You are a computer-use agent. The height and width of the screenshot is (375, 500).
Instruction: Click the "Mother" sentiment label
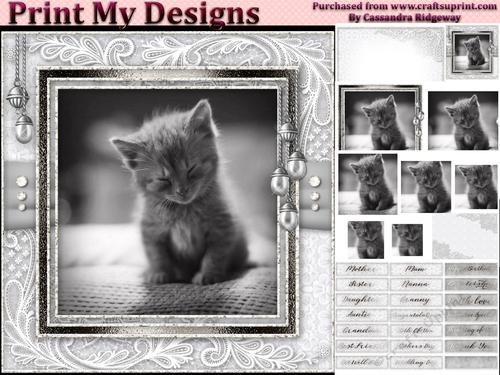click(362, 269)
